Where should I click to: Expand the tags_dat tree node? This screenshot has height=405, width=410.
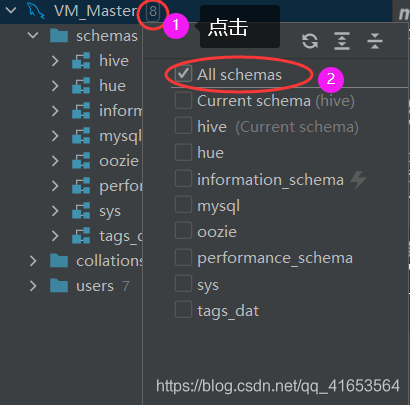[55, 236]
